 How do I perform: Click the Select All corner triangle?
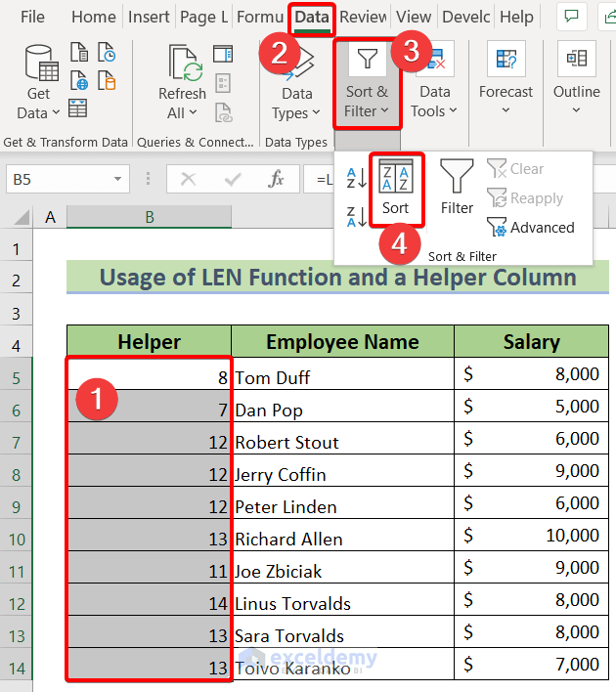[22, 218]
